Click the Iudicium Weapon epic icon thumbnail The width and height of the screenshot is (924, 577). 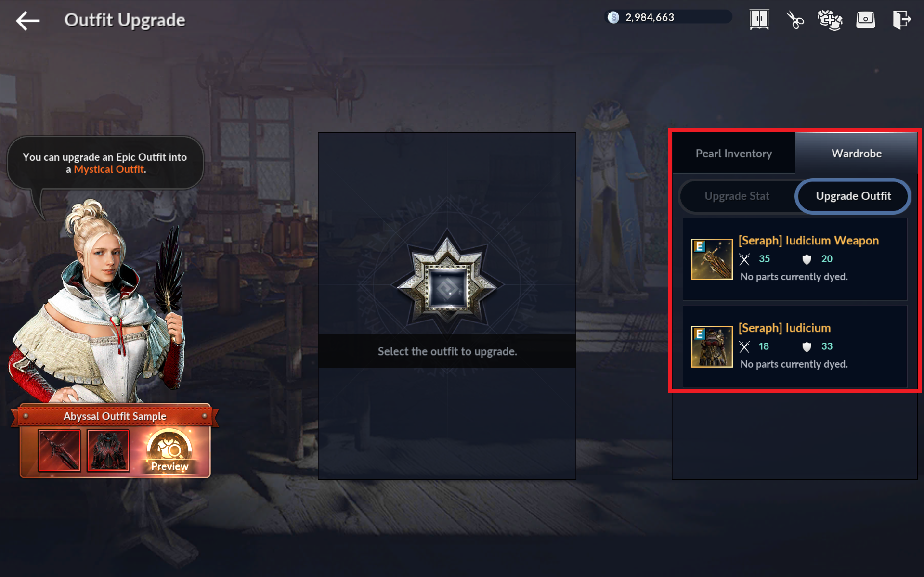point(712,259)
